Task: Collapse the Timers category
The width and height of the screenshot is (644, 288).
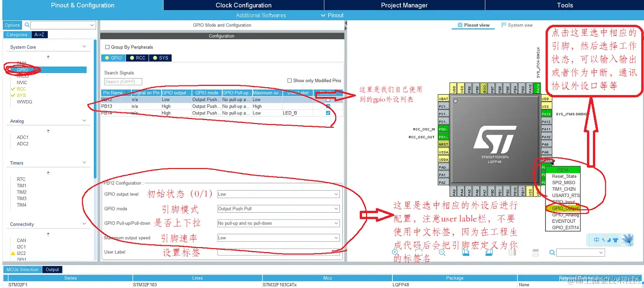Action: point(84,163)
